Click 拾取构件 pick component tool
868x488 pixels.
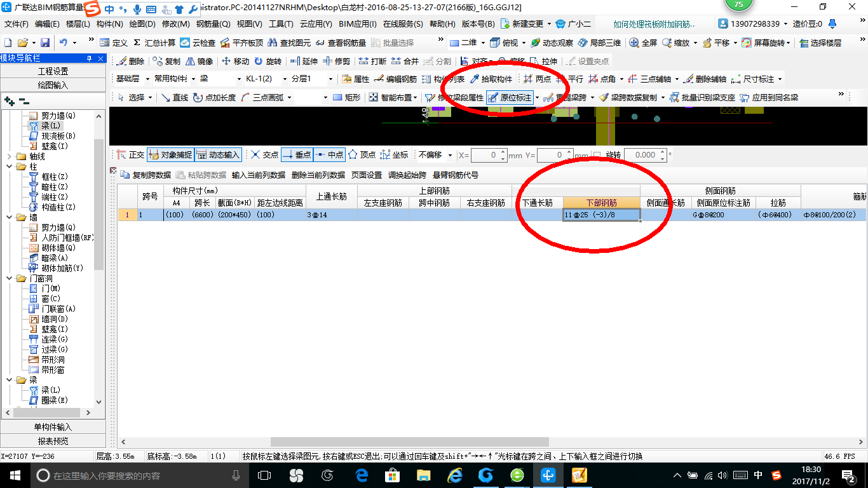(491, 79)
